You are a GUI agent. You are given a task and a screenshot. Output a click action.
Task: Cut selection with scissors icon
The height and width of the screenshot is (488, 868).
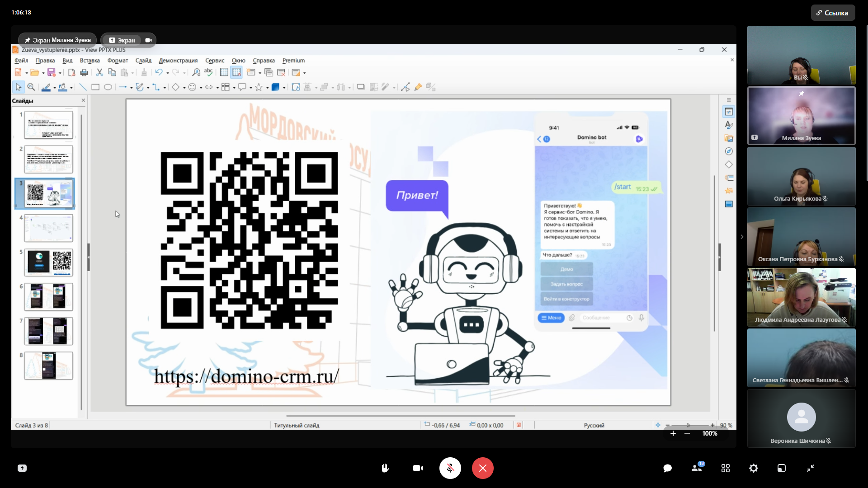click(99, 72)
